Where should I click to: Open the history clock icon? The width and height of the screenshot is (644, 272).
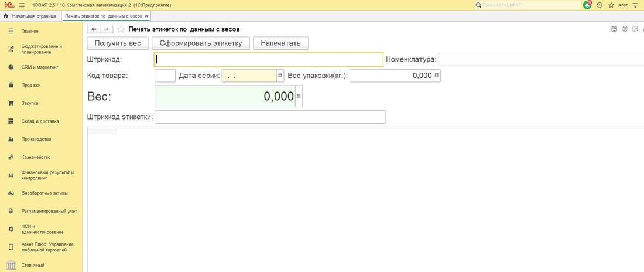[x=600, y=5]
